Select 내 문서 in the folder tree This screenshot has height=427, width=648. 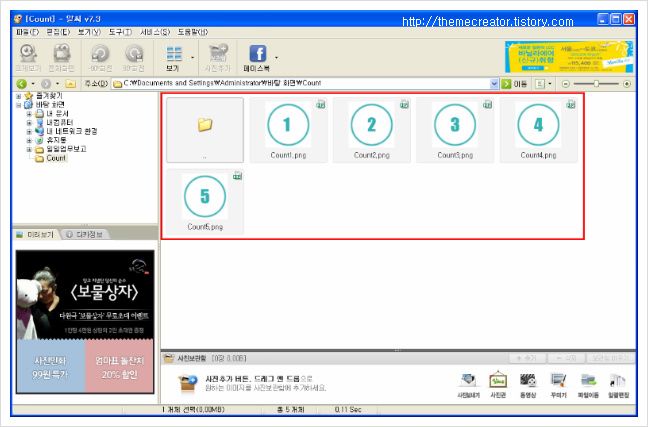coord(57,114)
